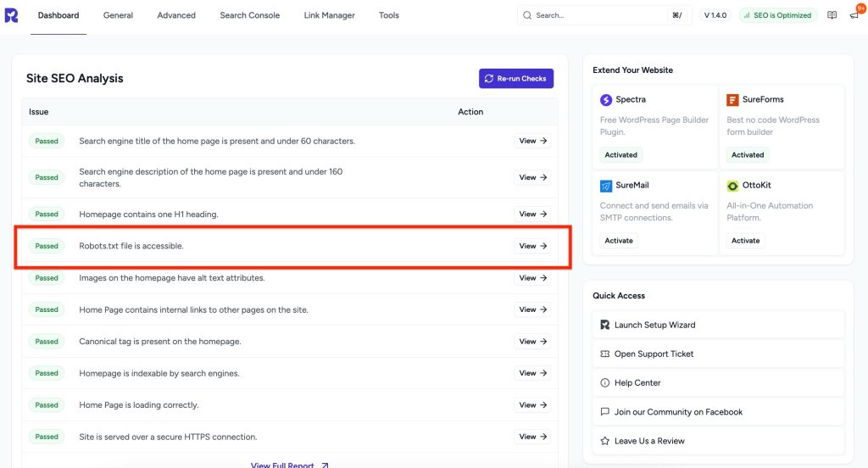868x468 pixels.
Task: Click the OttoKit plugin icon
Action: click(732, 186)
